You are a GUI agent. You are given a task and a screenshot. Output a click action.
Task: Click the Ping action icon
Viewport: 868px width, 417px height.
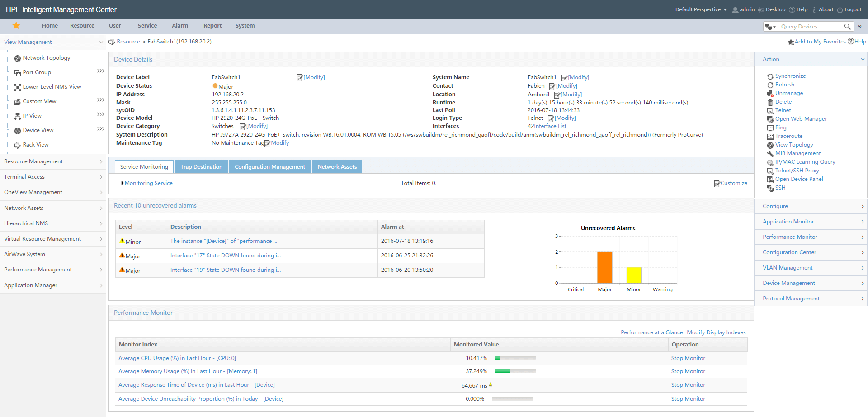(x=770, y=128)
